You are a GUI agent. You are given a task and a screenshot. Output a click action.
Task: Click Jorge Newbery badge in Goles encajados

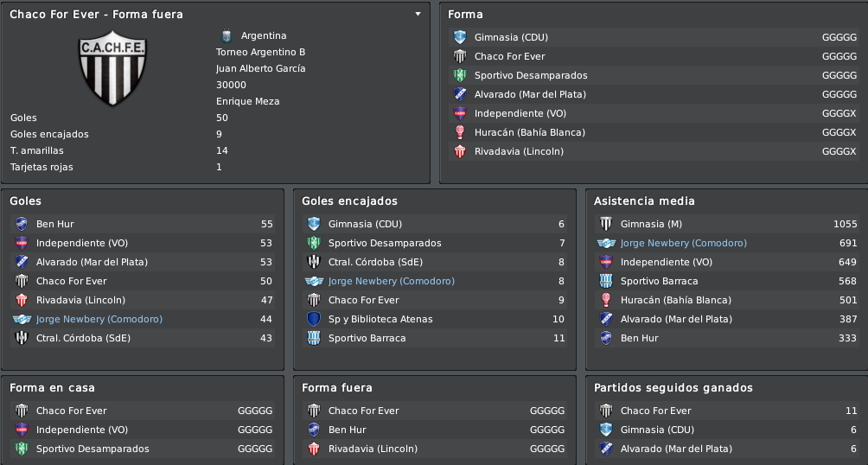coord(314,281)
